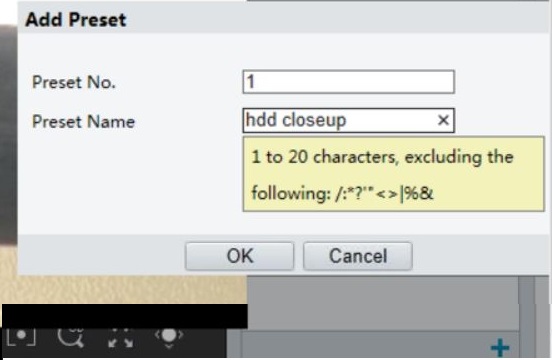Open the PTZ control panel icon
The height and width of the screenshot is (360, 552).
click(x=169, y=337)
